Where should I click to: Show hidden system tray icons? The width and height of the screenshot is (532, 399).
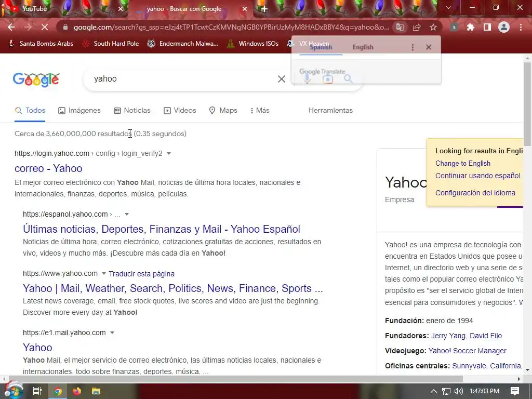[433, 391]
